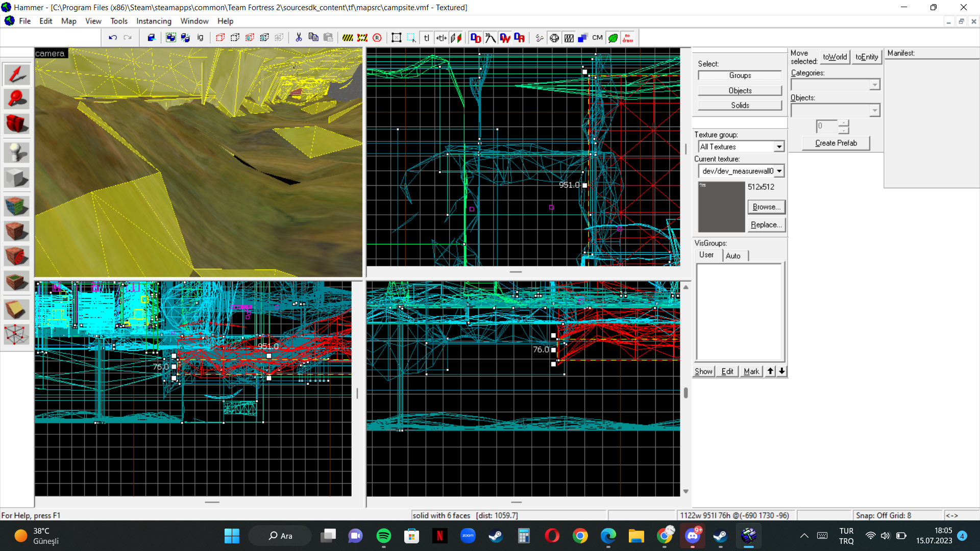This screenshot has height=551, width=980.
Task: Click the Carve with selected objects icon
Action: pos(151,38)
